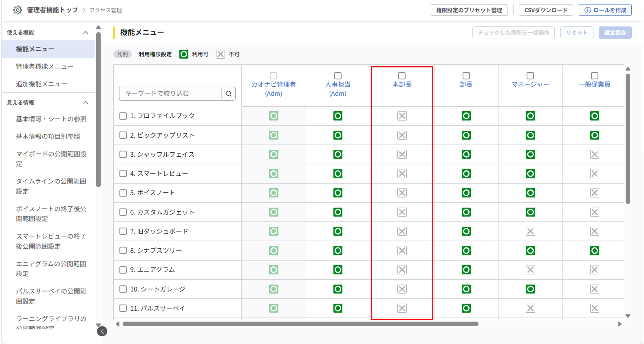Click the table vertical scroll up arrow
The image size is (644, 344).
[x=628, y=69]
